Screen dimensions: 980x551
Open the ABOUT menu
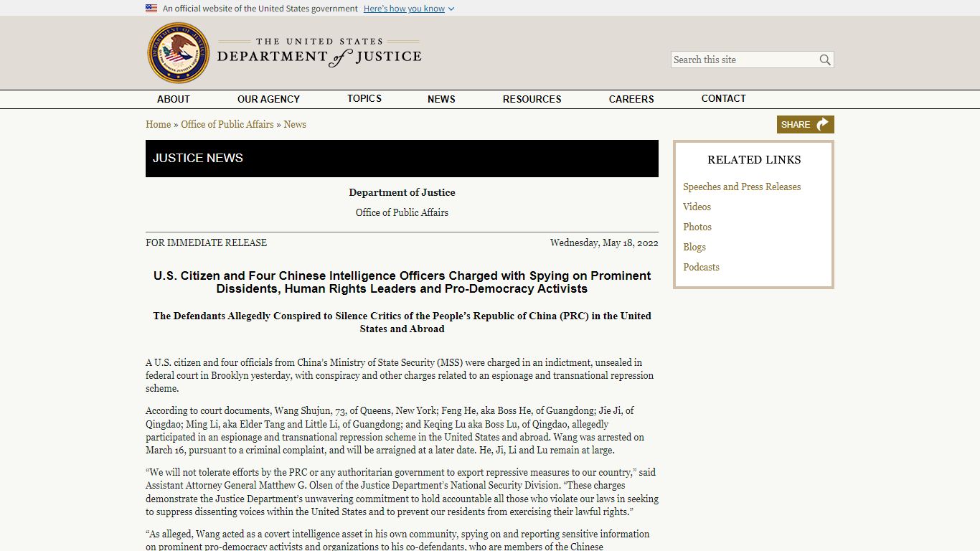(x=174, y=99)
